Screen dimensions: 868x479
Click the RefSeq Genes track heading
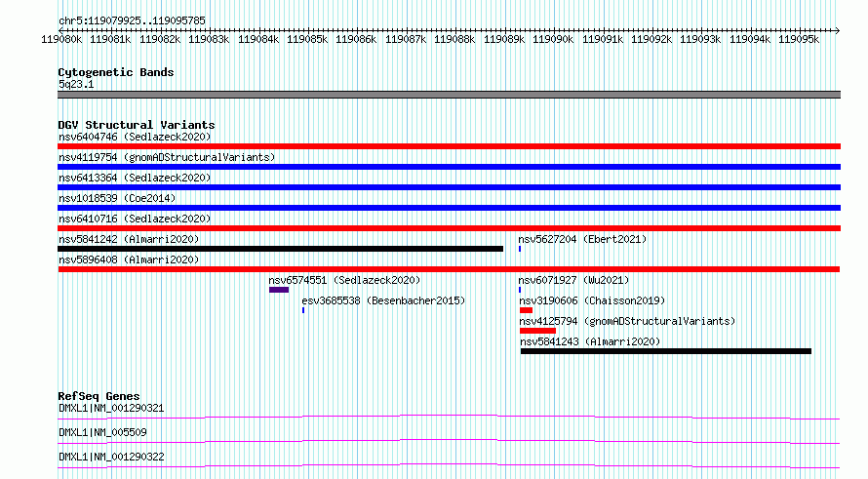click(x=99, y=396)
